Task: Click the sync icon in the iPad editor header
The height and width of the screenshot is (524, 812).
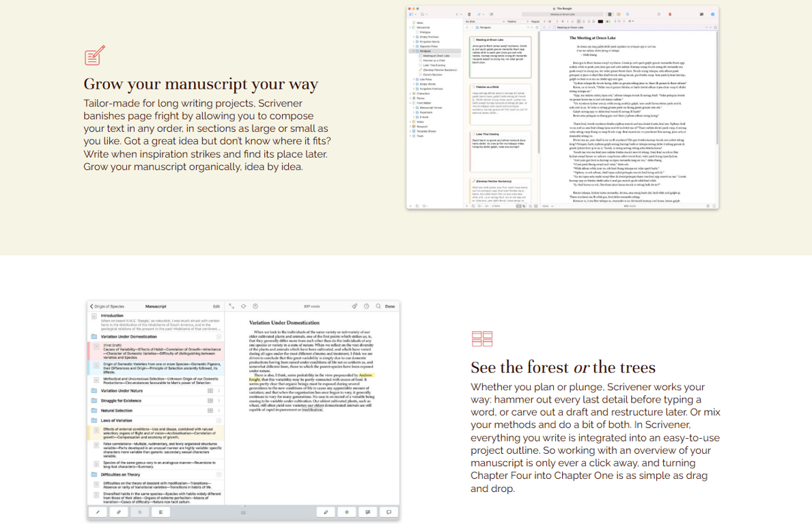Action: point(243,306)
